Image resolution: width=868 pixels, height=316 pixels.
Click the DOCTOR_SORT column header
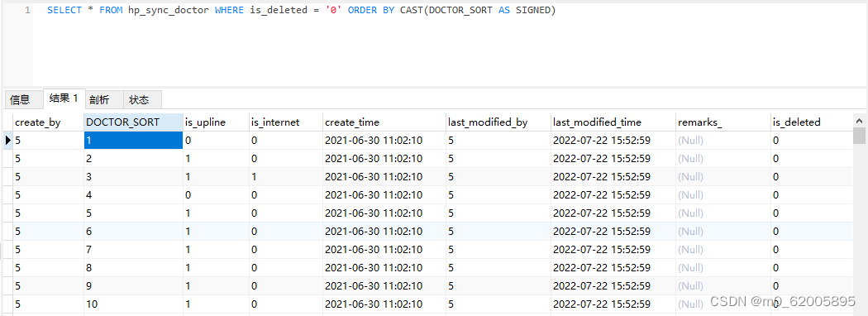[133, 122]
